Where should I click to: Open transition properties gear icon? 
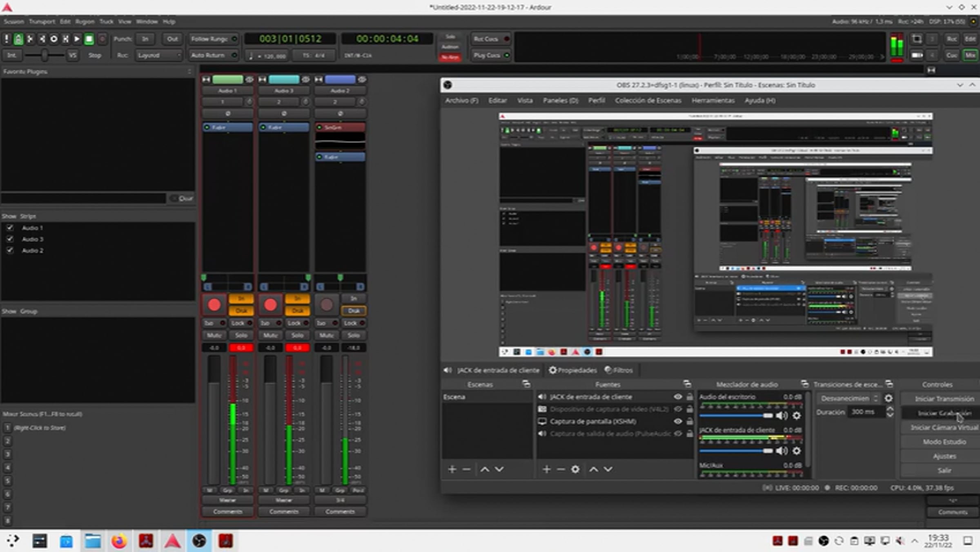pyautogui.click(x=888, y=398)
